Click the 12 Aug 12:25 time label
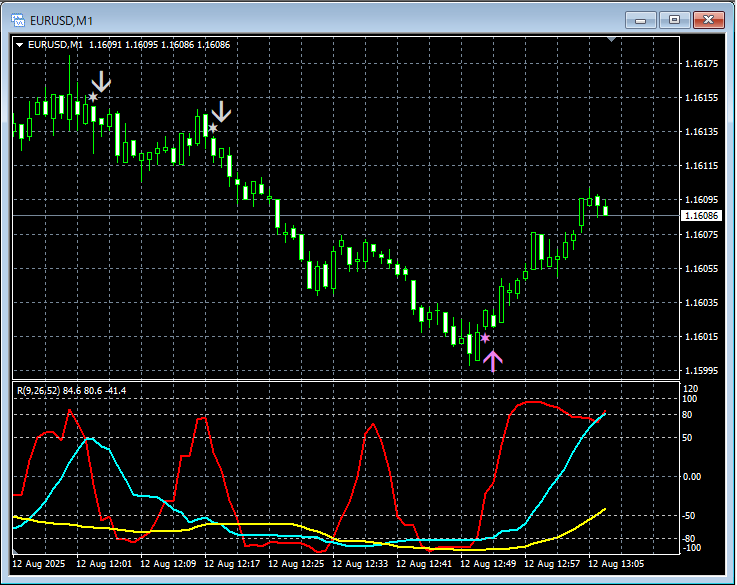This screenshot has width=737, height=585. click(297, 563)
